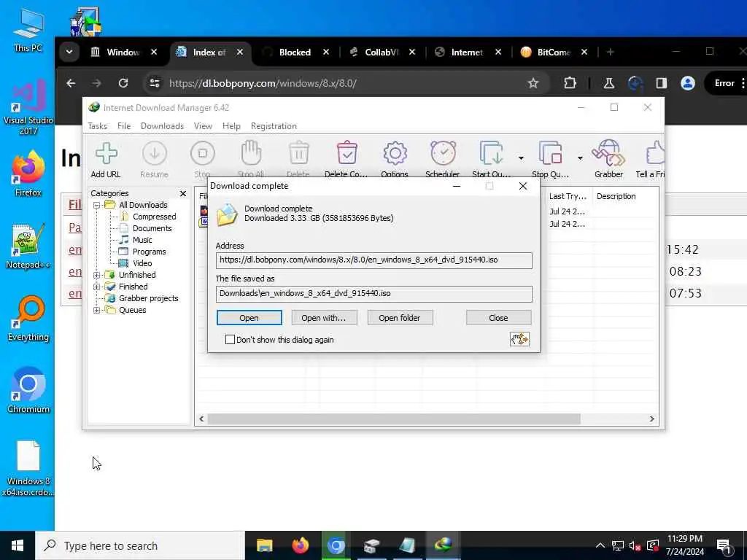Viewport: 747px width, 560px height.
Task: Click the Address field in dialog
Action: point(374,260)
